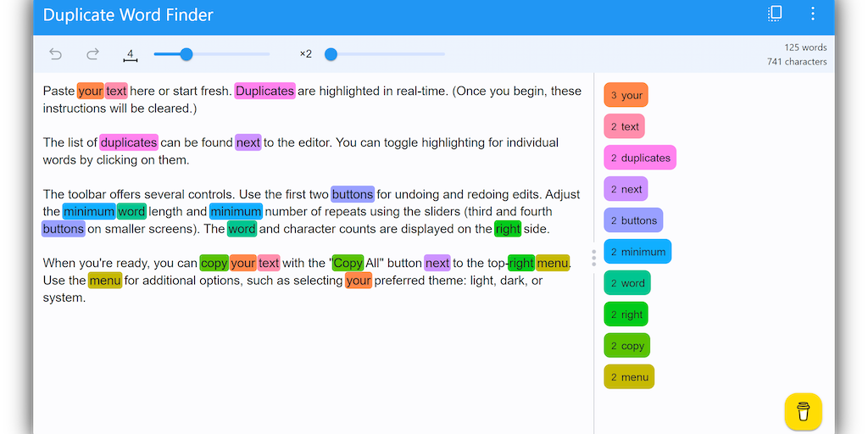Screen dimensions: 868x434
Task: Click the redo arrow icon
Action: coord(93,54)
